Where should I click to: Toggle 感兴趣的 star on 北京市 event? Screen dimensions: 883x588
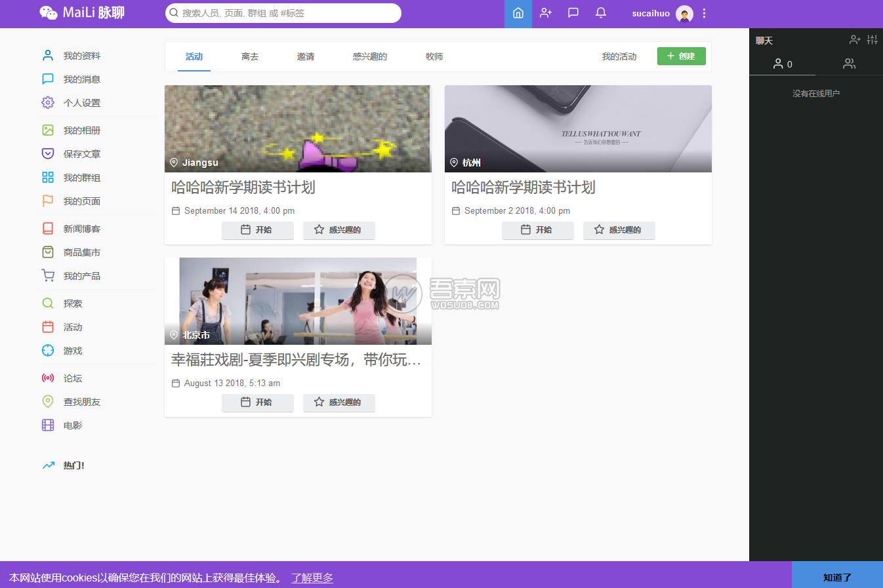coord(339,402)
